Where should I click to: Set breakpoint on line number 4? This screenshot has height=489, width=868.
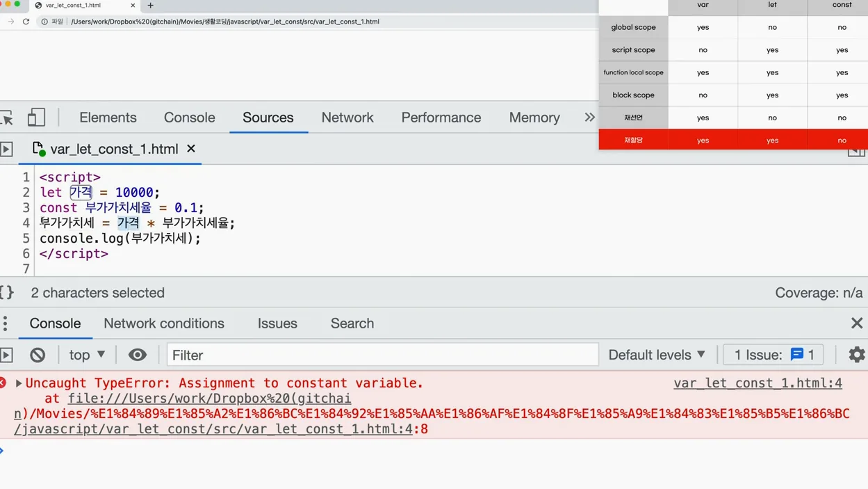tap(26, 223)
